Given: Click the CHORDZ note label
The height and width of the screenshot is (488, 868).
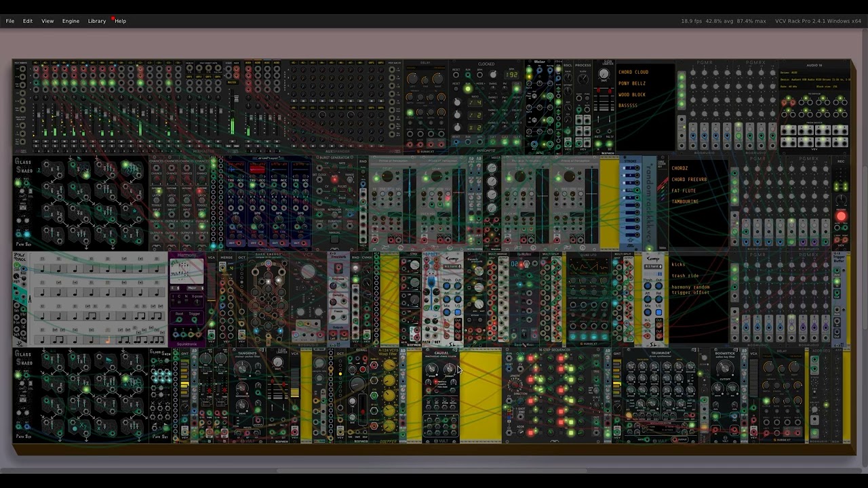Looking at the screenshot, I should tap(679, 168).
